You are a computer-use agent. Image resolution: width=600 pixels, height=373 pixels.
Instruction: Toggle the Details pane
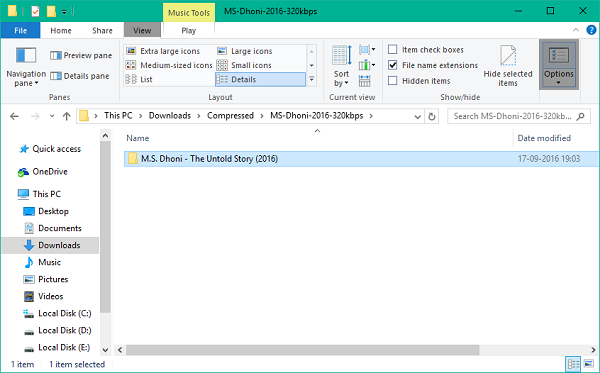point(80,76)
